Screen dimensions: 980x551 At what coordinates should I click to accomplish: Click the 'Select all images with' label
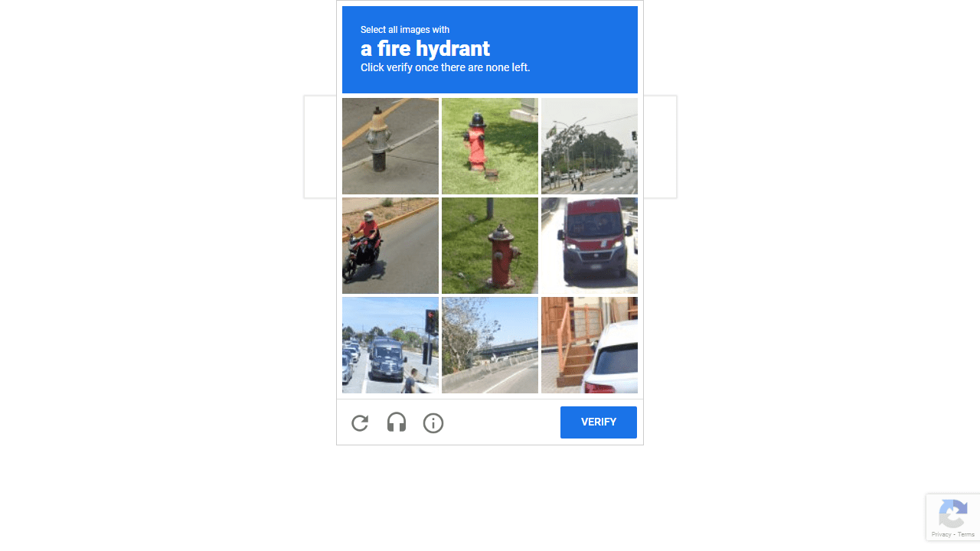pos(405,30)
